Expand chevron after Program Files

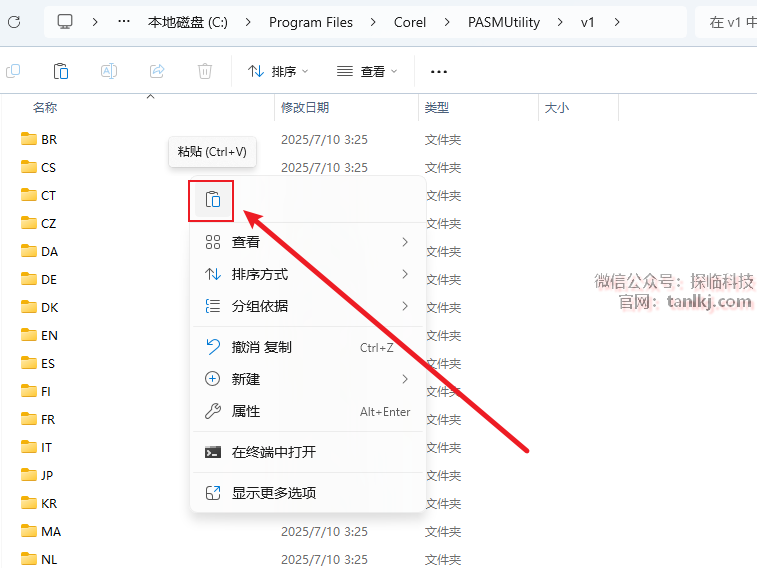373,22
